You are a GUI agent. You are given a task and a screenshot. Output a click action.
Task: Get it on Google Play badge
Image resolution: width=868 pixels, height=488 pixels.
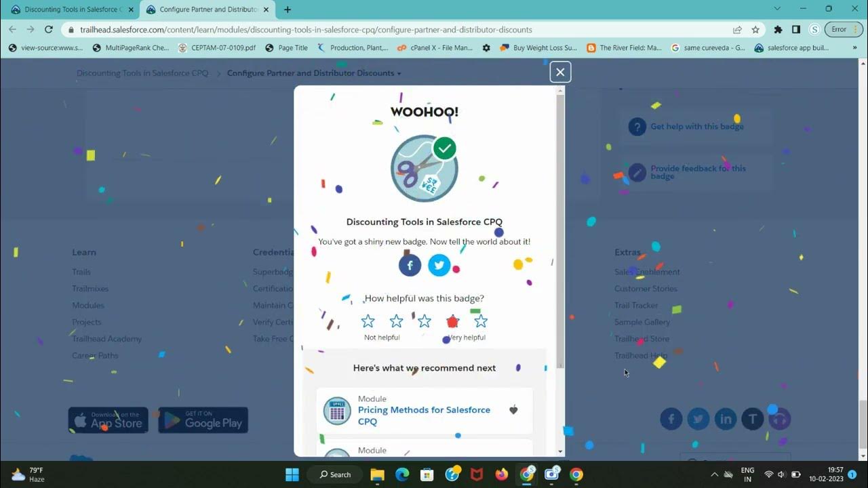click(x=203, y=420)
